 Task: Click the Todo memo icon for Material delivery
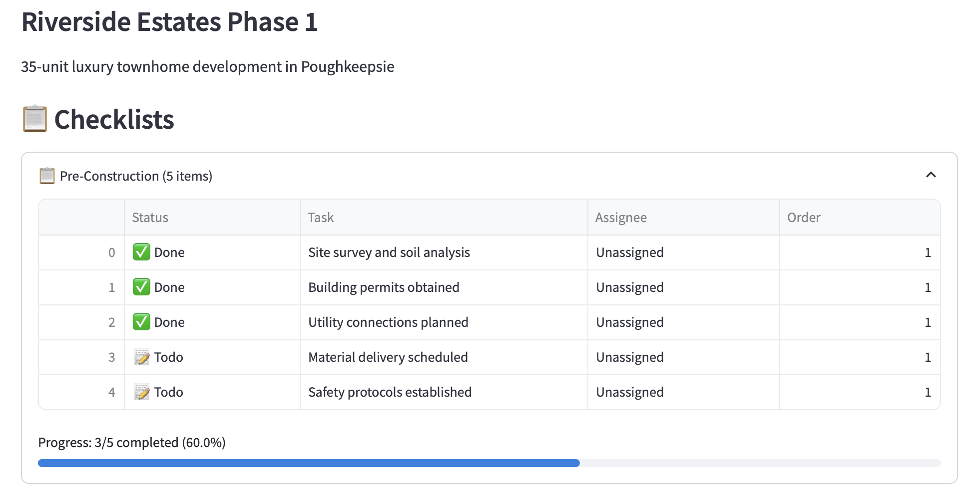click(x=141, y=357)
